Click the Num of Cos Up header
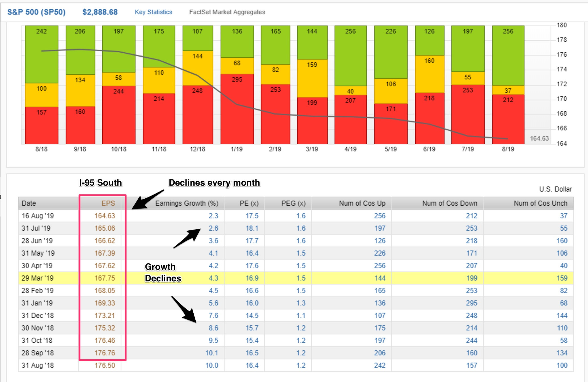 (362, 203)
